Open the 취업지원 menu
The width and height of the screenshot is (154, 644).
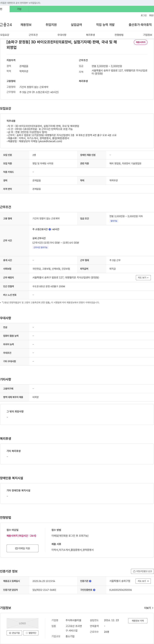51,25
